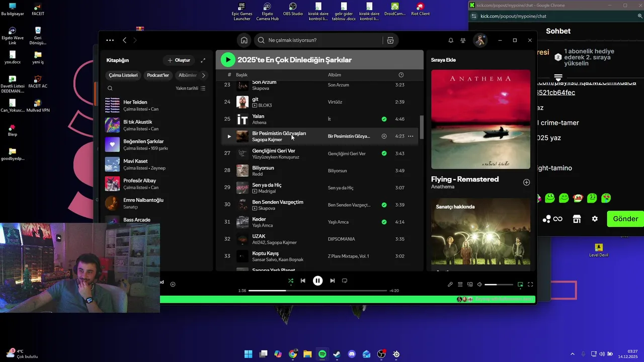The image size is (644, 362).
Task: Click tracklist vertical scrollbar
Action: 422,128
